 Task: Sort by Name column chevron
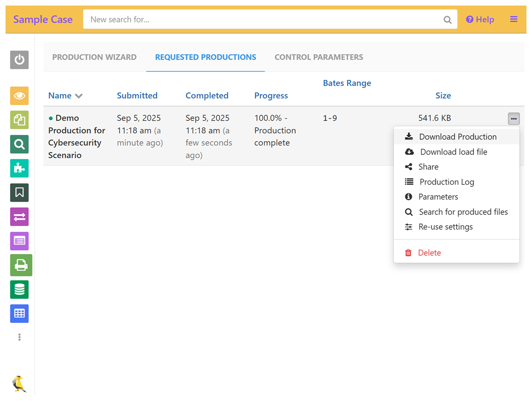click(x=79, y=96)
